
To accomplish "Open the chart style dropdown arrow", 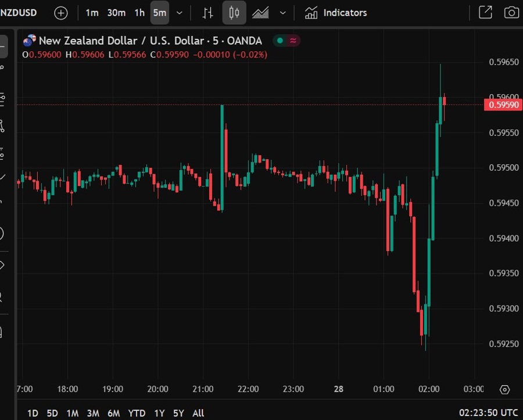I will pyautogui.click(x=283, y=12).
